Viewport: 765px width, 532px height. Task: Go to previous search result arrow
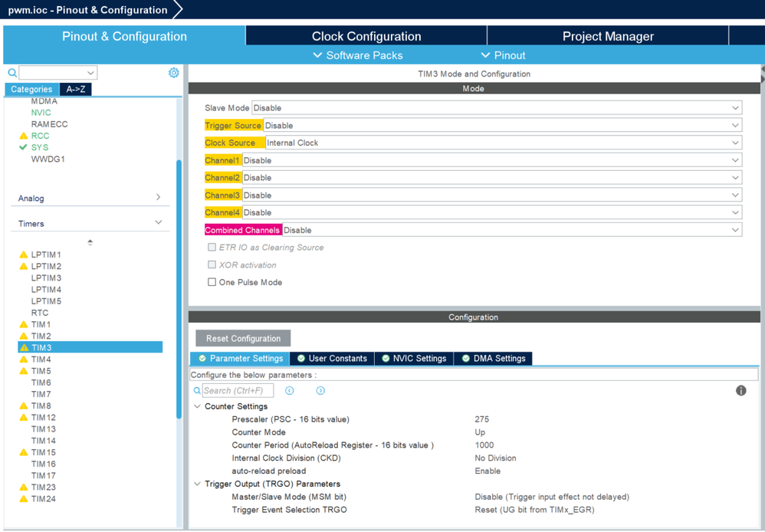tap(289, 390)
